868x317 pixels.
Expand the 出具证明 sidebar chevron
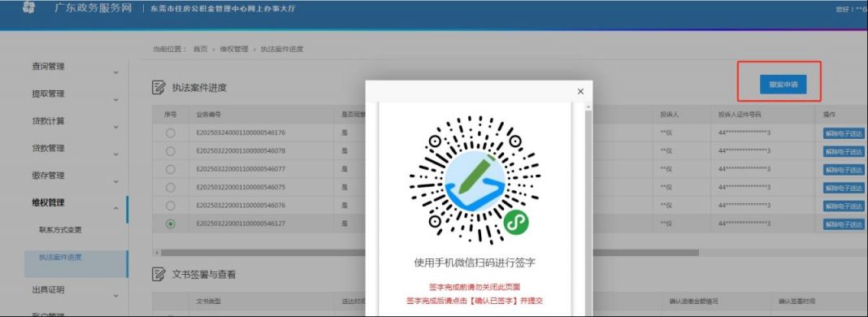(116, 296)
